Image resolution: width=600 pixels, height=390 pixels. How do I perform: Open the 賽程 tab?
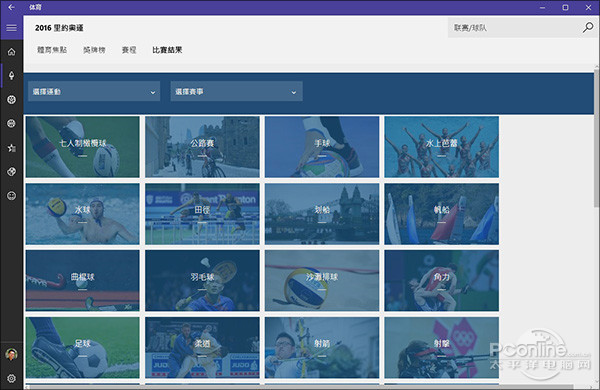coord(129,50)
